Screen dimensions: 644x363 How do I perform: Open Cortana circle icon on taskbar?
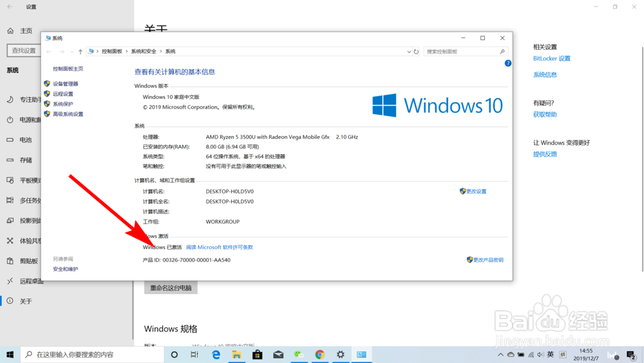174,355
